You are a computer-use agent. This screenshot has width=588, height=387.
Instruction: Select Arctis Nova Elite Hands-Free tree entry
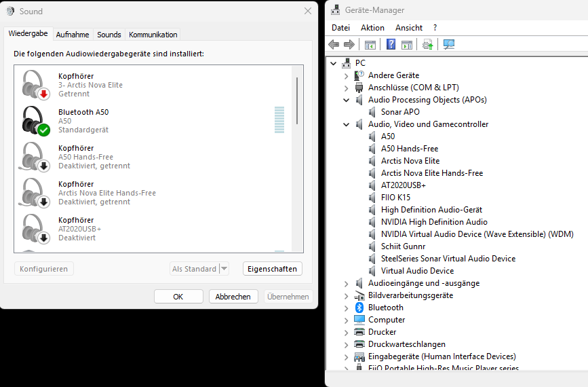(431, 173)
